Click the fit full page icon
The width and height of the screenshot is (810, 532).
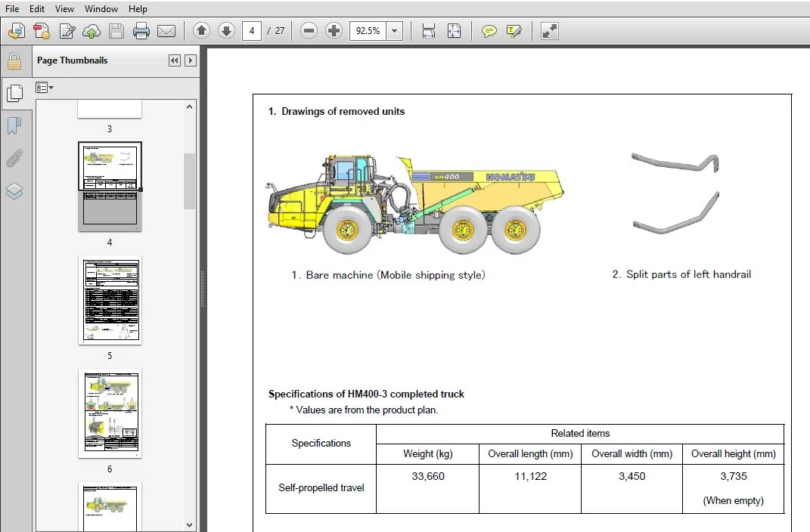pyautogui.click(x=454, y=31)
